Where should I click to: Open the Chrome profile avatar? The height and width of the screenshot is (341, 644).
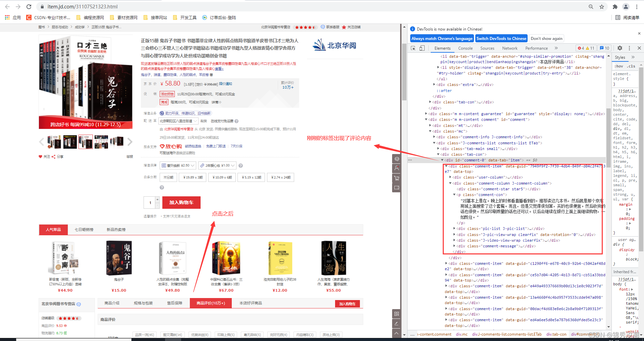[626, 7]
